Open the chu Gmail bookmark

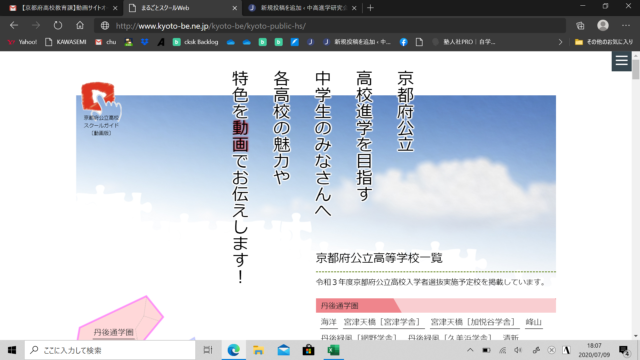pyautogui.click(x=106, y=42)
